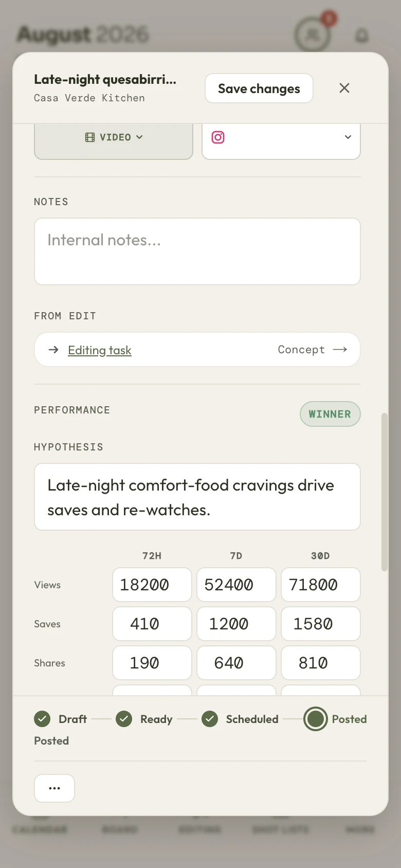Image resolution: width=401 pixels, height=868 pixels.
Task: Select the Draft status checkmark
Action: 42,719
